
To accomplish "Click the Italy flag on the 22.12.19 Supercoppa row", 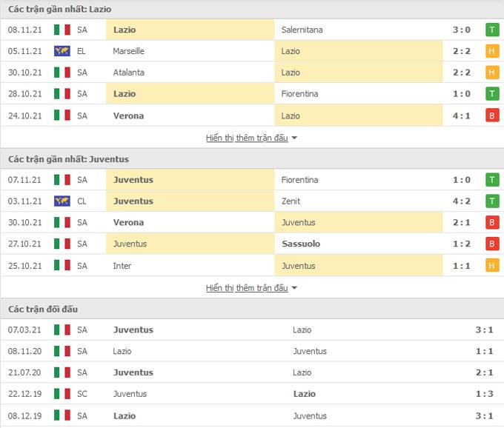I will (62, 394).
